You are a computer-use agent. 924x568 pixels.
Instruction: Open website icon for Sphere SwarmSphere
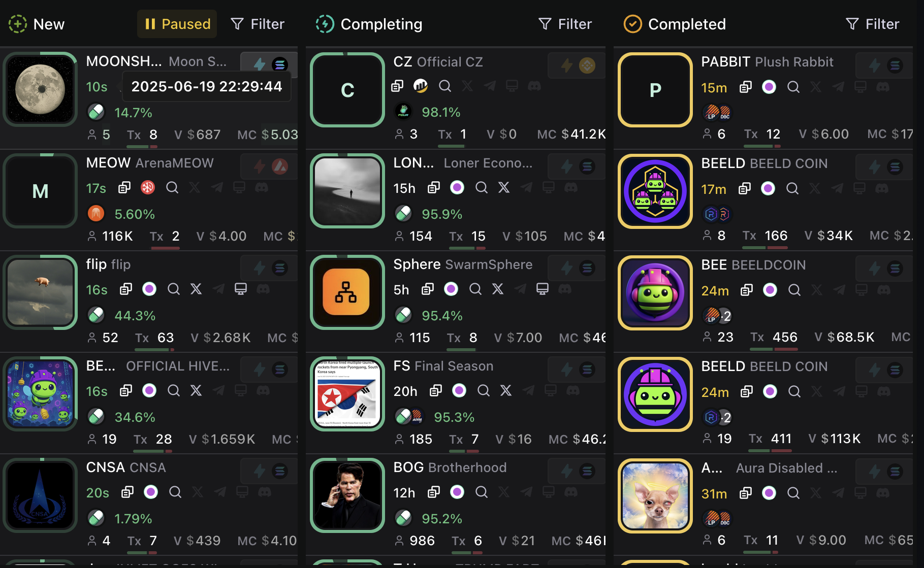(543, 289)
